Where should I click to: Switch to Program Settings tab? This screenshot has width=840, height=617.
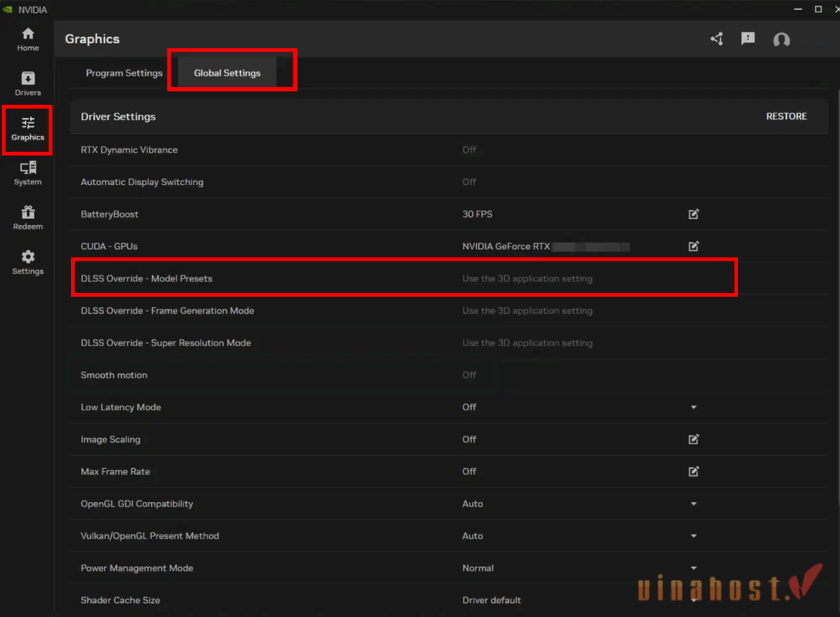pyautogui.click(x=124, y=72)
